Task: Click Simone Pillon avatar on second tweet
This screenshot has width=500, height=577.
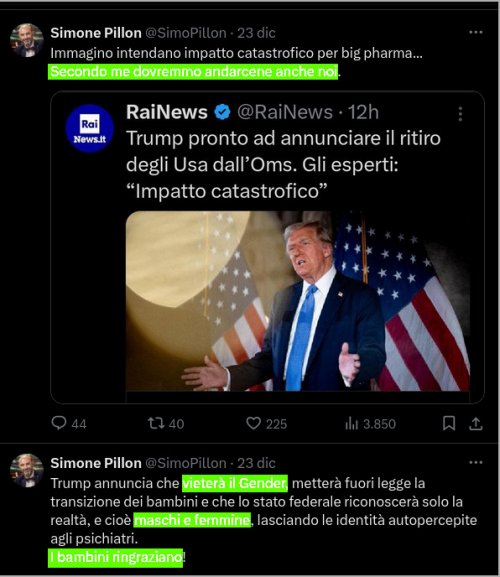Action: 27,470
